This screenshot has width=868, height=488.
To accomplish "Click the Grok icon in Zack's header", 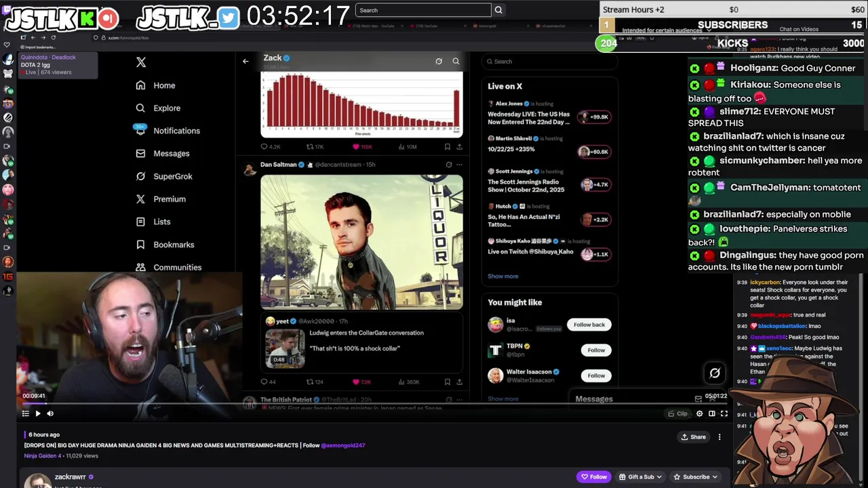I will [x=439, y=61].
